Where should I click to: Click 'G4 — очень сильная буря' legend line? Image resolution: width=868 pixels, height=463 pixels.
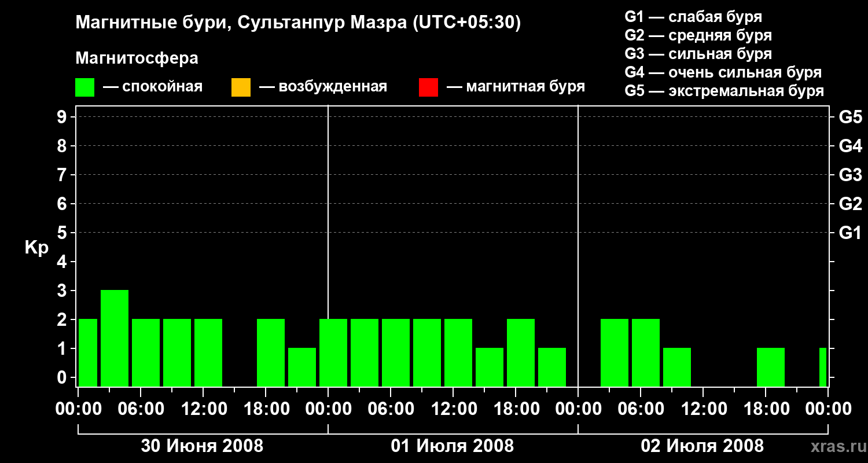pyautogui.click(x=723, y=72)
